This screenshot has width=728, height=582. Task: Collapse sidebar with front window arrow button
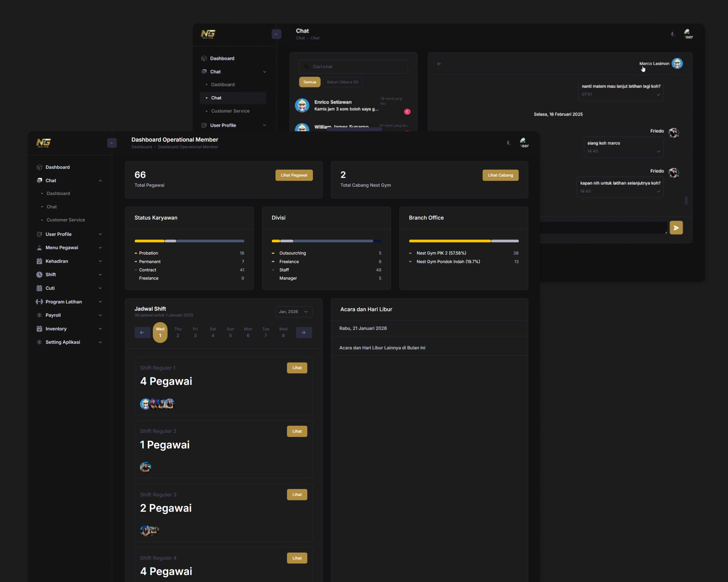(x=112, y=143)
